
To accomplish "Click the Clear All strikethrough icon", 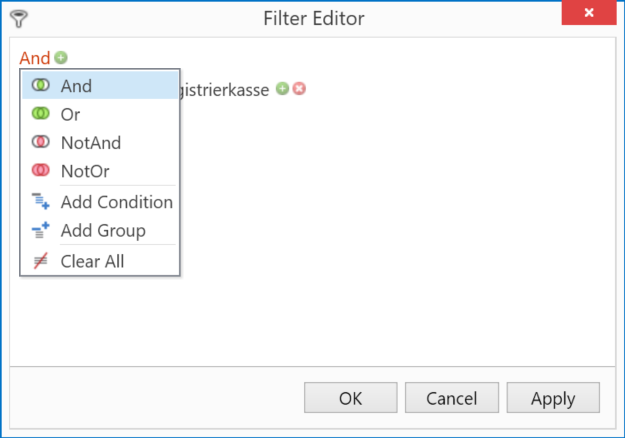I will [x=40, y=261].
